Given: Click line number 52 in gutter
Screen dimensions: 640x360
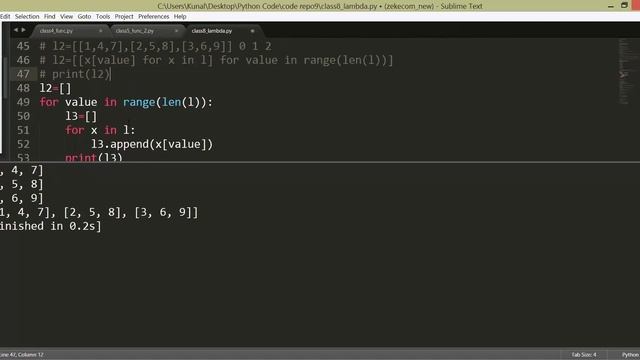Looking at the screenshot, I should 23,144.
